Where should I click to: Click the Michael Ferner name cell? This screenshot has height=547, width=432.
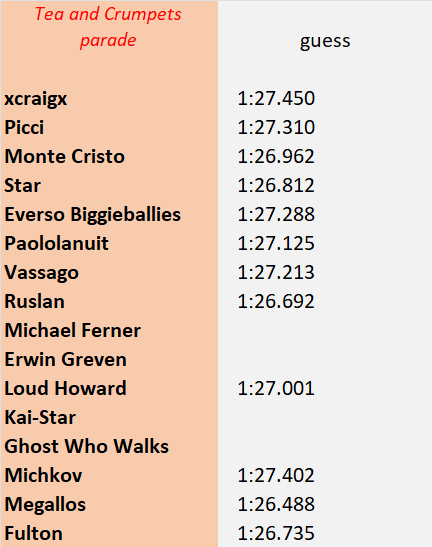click(x=109, y=330)
